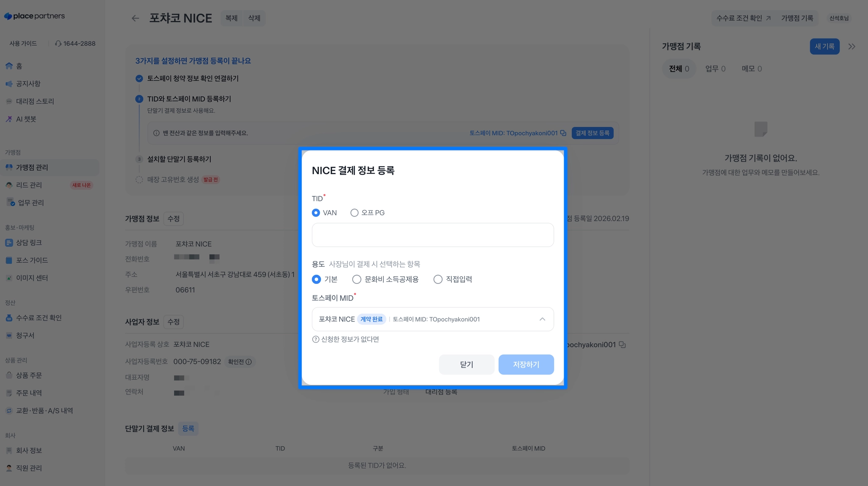Open 수수료 조건 확인 link at top
Image resolution: width=868 pixels, height=486 pixels.
[x=743, y=18]
